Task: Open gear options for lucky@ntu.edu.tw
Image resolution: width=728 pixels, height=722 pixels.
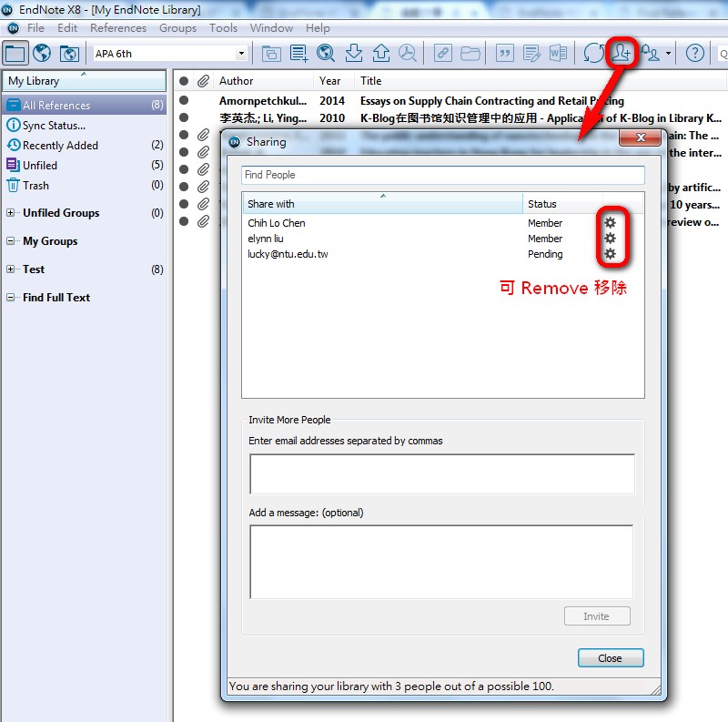Action: pyautogui.click(x=610, y=254)
